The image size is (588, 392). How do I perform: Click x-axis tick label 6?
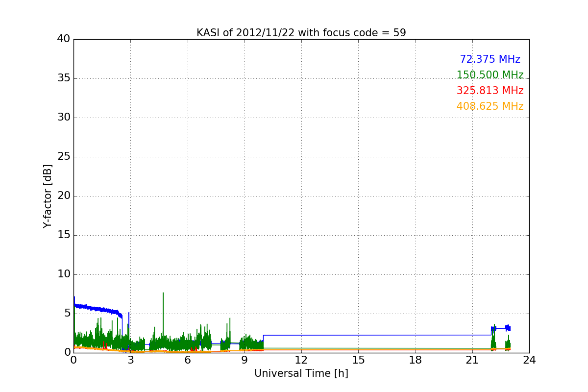tap(187, 360)
